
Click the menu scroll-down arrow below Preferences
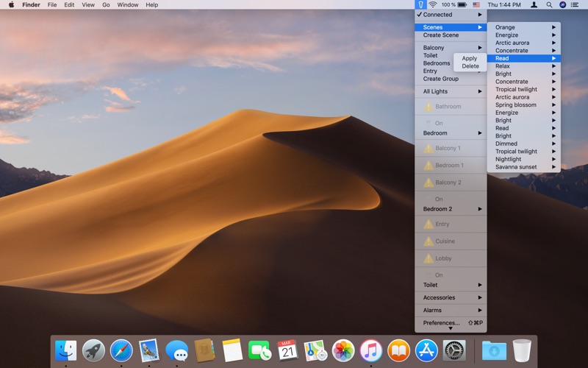coord(451,328)
